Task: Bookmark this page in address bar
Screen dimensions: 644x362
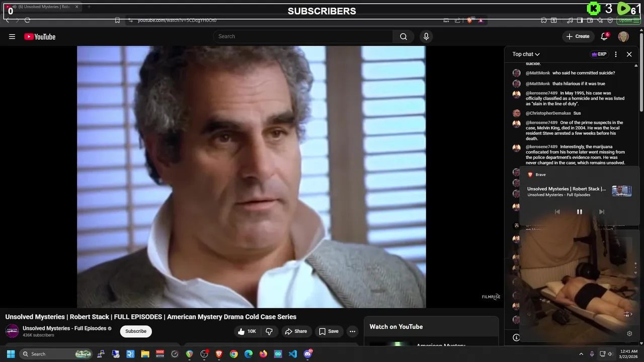Action: pyautogui.click(x=117, y=20)
